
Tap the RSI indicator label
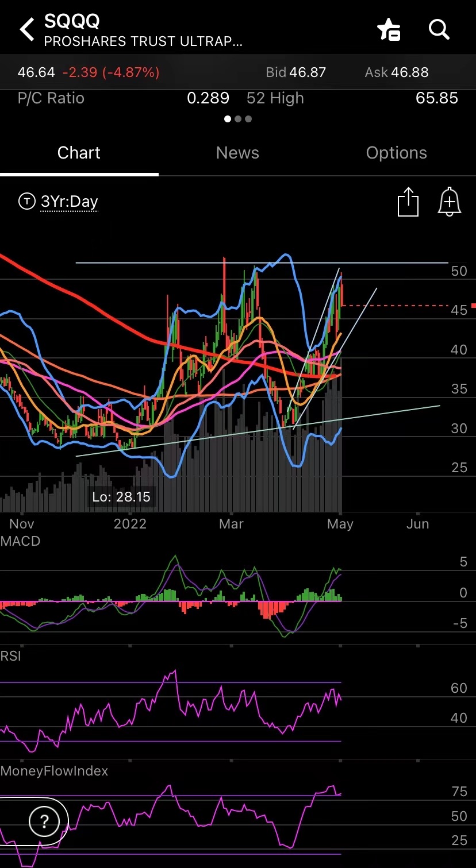click(10, 656)
